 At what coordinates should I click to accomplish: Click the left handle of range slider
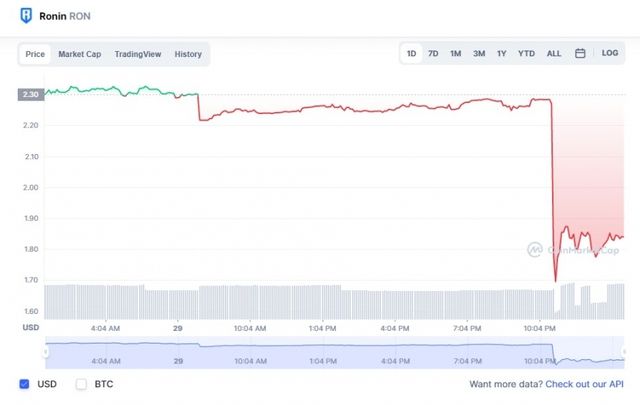pyautogui.click(x=46, y=352)
